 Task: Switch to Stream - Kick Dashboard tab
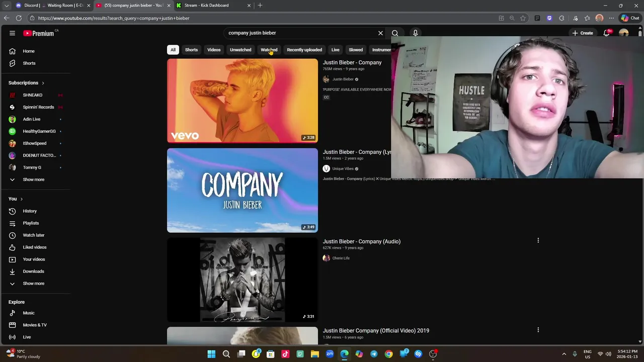(x=213, y=6)
